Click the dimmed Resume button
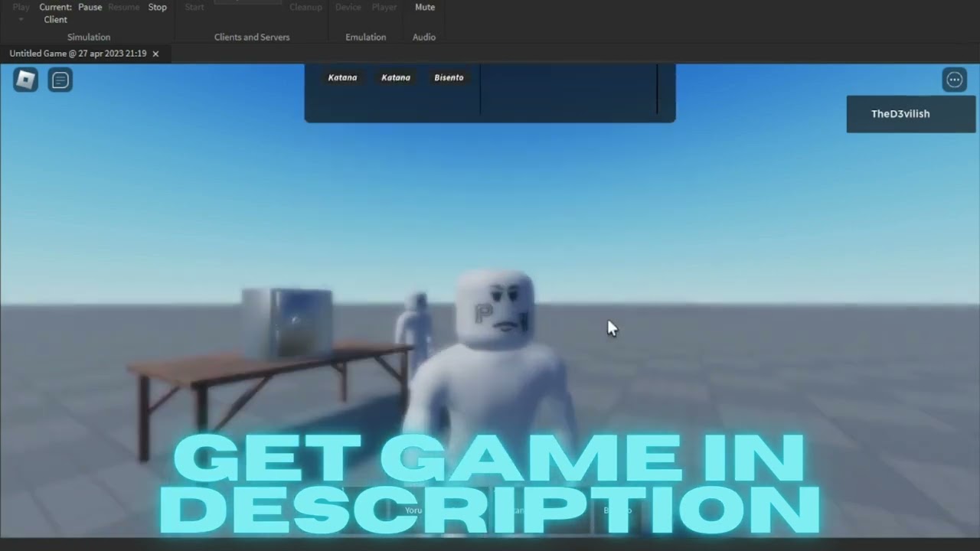 [124, 7]
